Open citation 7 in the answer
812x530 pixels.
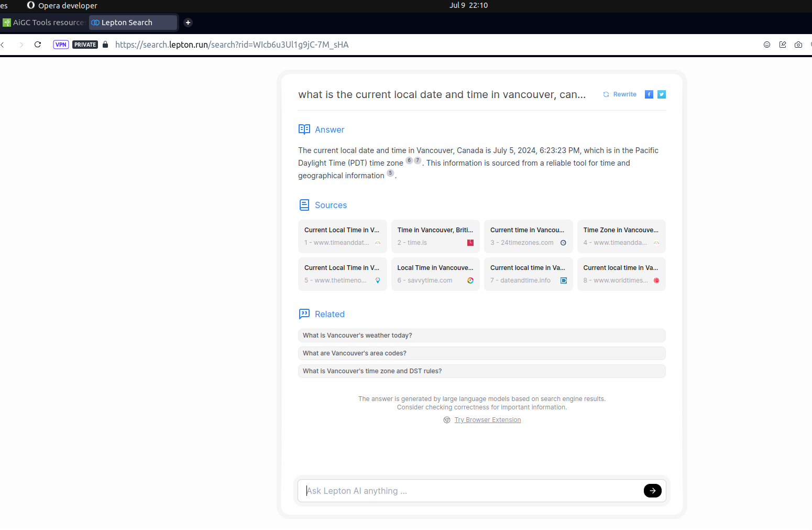tap(418, 160)
